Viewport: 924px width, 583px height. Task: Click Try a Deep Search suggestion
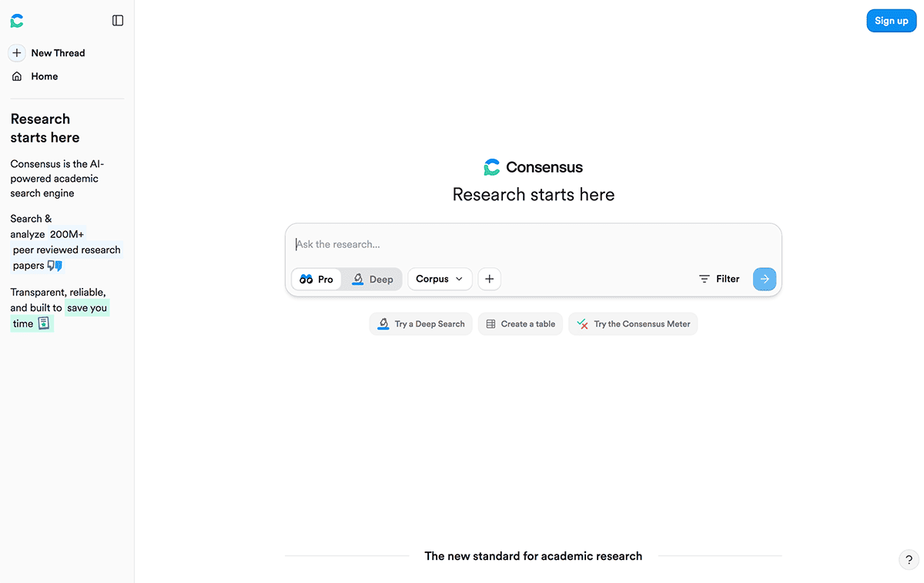tap(421, 324)
